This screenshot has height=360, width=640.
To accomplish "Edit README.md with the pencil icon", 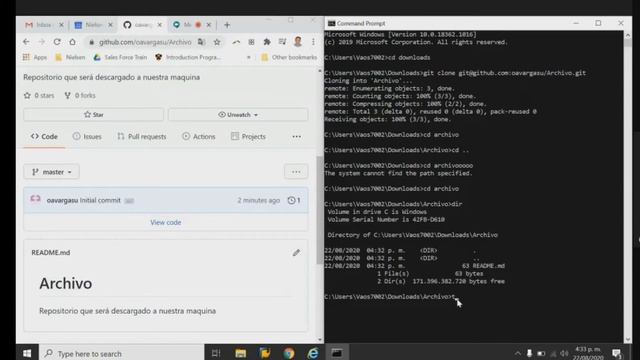I will (x=296, y=253).
